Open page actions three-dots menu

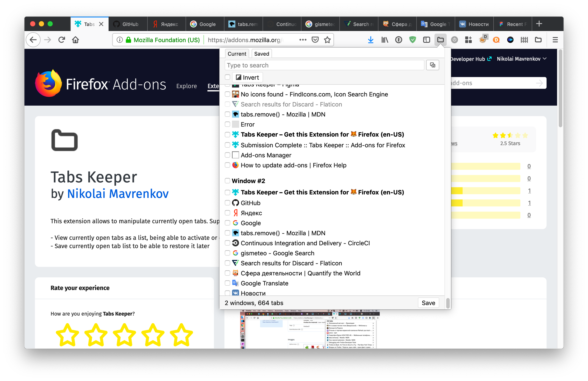tap(303, 39)
